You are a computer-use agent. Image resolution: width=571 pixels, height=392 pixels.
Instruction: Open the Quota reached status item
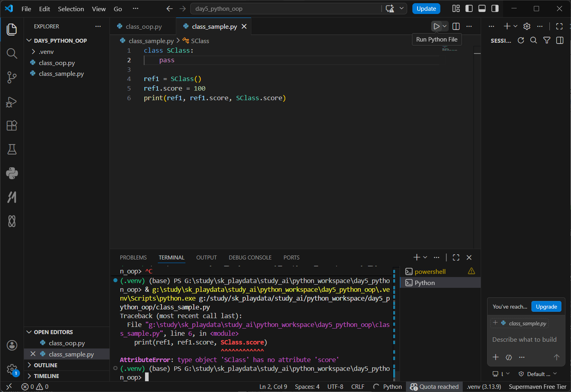click(434, 386)
